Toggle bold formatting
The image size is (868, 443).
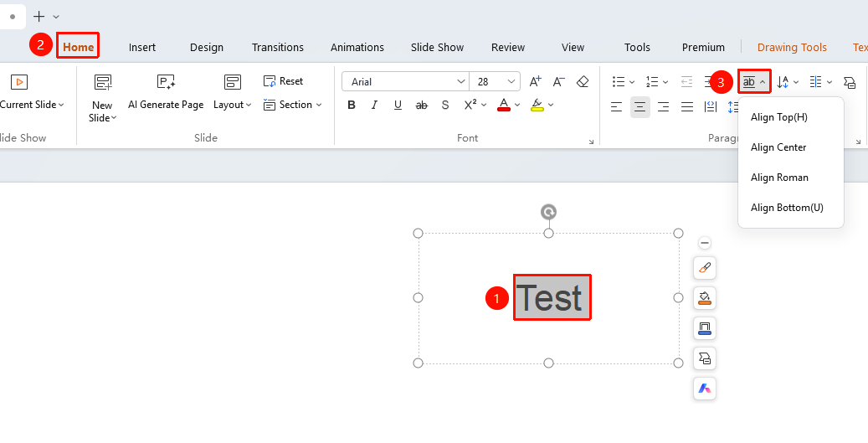(x=352, y=106)
